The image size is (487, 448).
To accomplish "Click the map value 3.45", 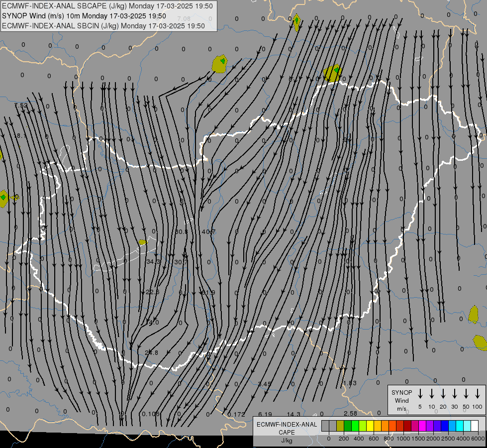I will (x=265, y=384).
